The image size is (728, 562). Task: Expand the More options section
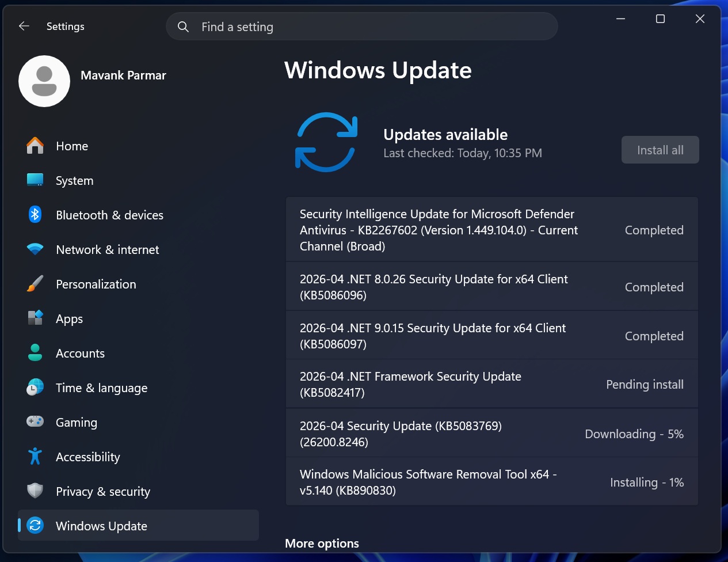[x=322, y=543]
